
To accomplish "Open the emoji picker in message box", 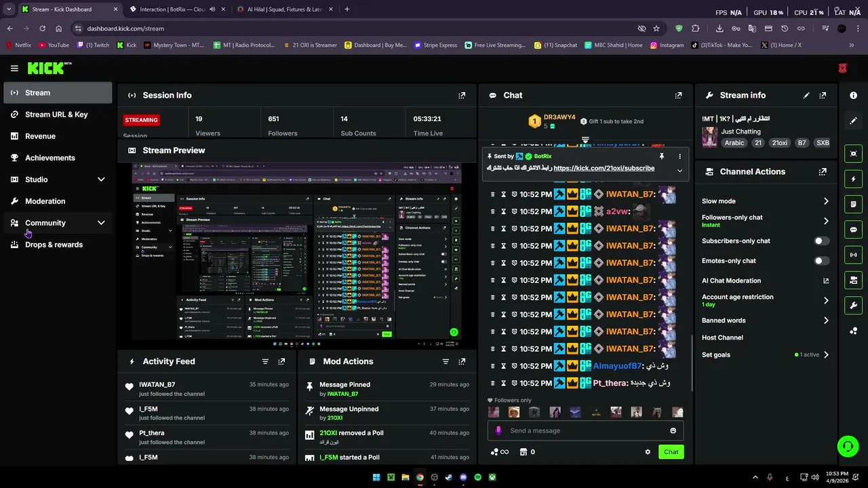I will coord(673,430).
